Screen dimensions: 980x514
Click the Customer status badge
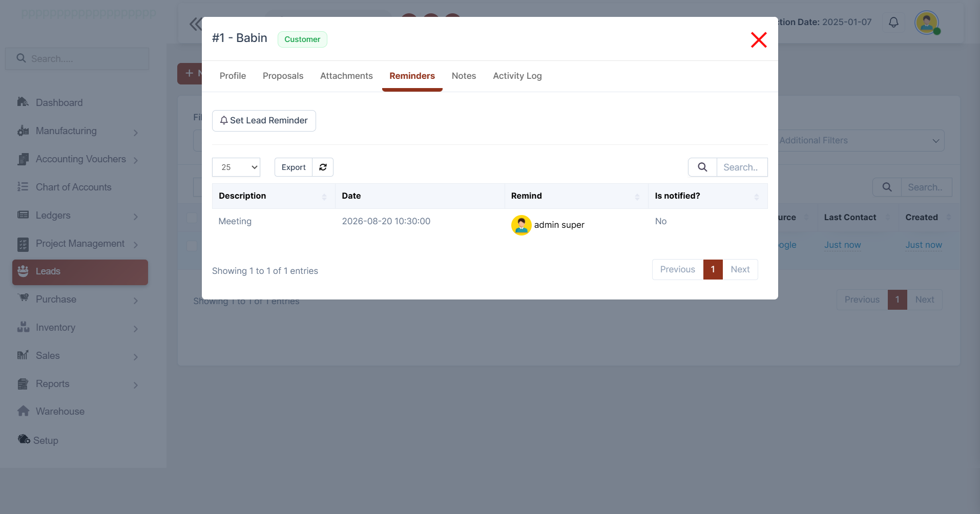coord(302,39)
